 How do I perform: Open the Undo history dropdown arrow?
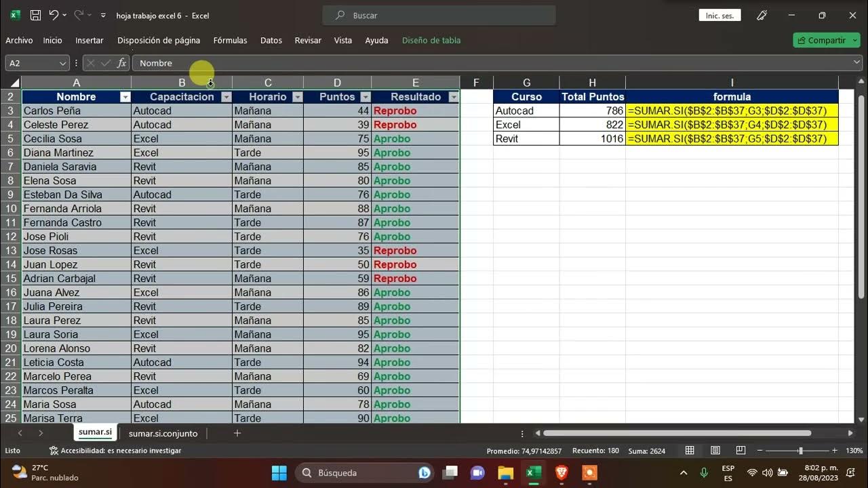[64, 15]
